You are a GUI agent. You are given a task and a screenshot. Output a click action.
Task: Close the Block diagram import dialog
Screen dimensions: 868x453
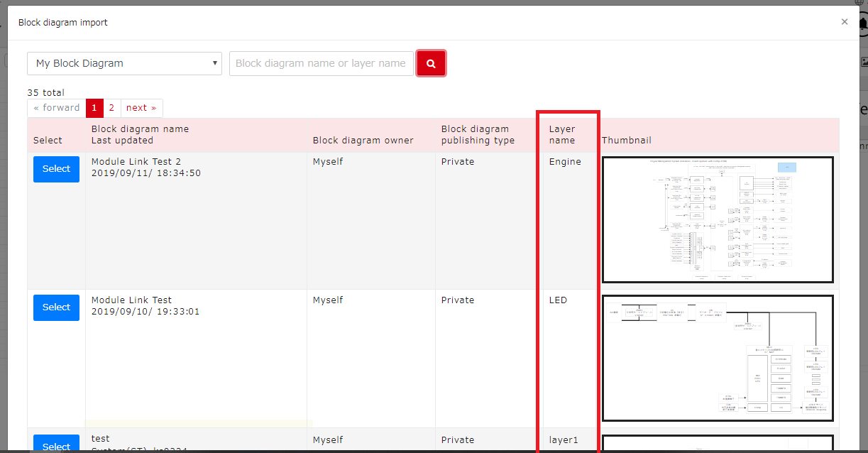845,21
